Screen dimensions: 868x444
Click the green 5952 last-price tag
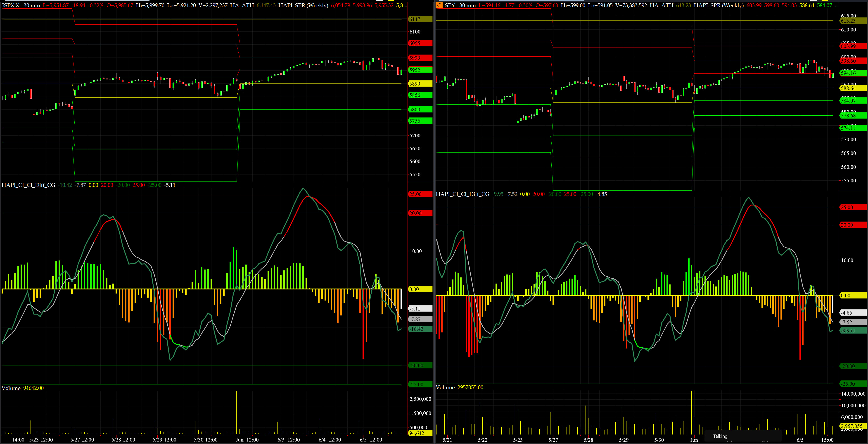coord(420,70)
